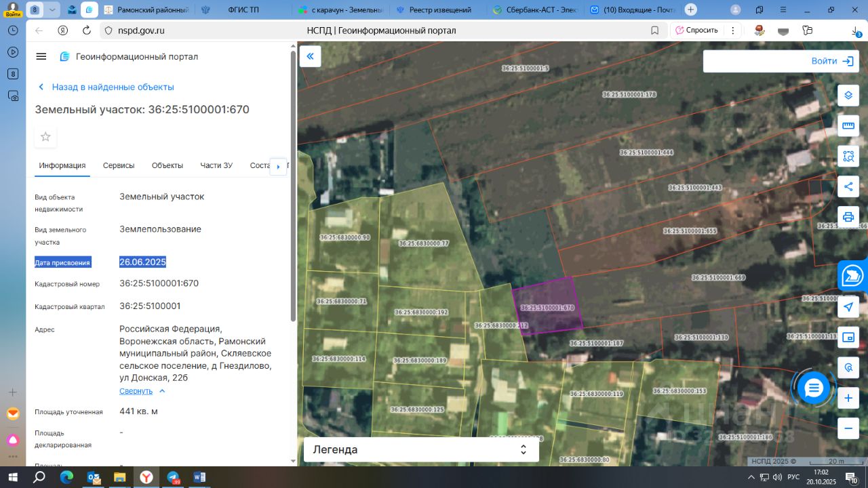The width and height of the screenshot is (868, 488).
Task: Print the current map
Action: (848, 217)
